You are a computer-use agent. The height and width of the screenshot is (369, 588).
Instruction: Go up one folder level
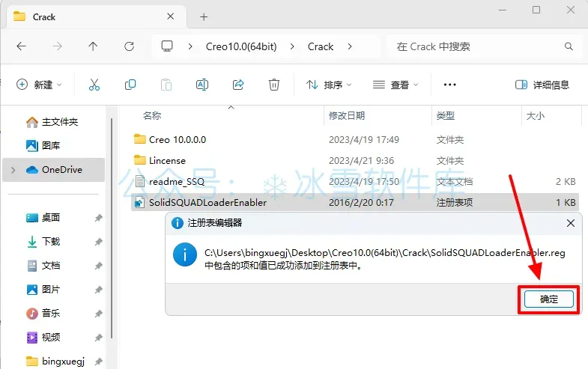tap(93, 46)
